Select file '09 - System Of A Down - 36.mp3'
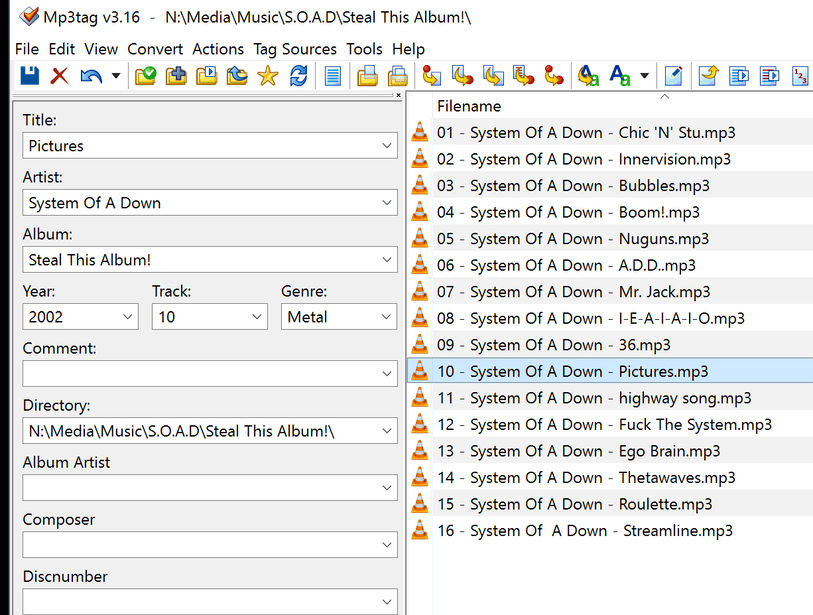The image size is (813, 615). point(554,345)
